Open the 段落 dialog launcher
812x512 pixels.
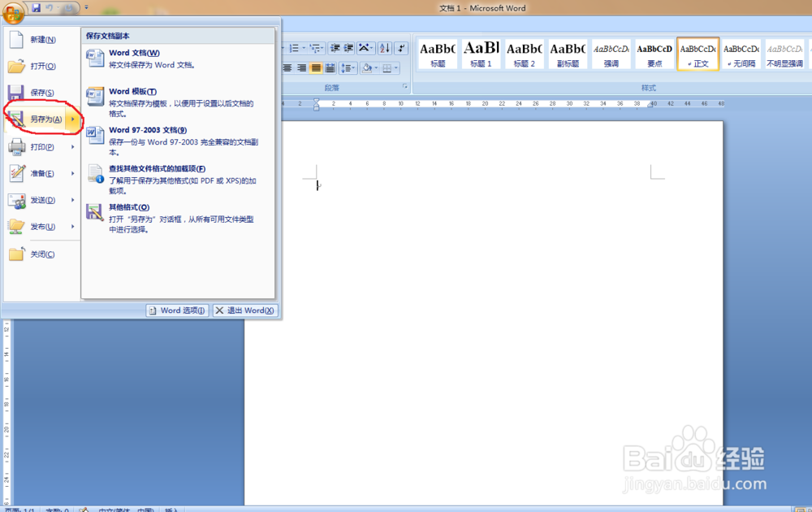pos(405,86)
